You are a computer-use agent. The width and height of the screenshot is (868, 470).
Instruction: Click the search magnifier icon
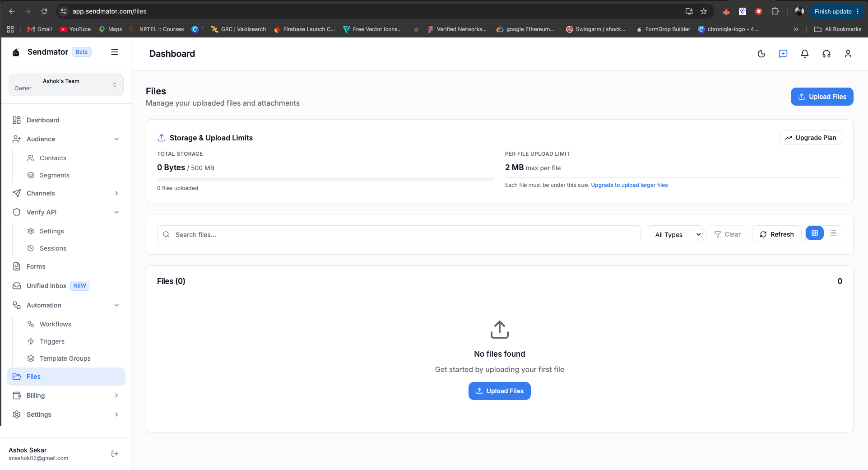(166, 234)
